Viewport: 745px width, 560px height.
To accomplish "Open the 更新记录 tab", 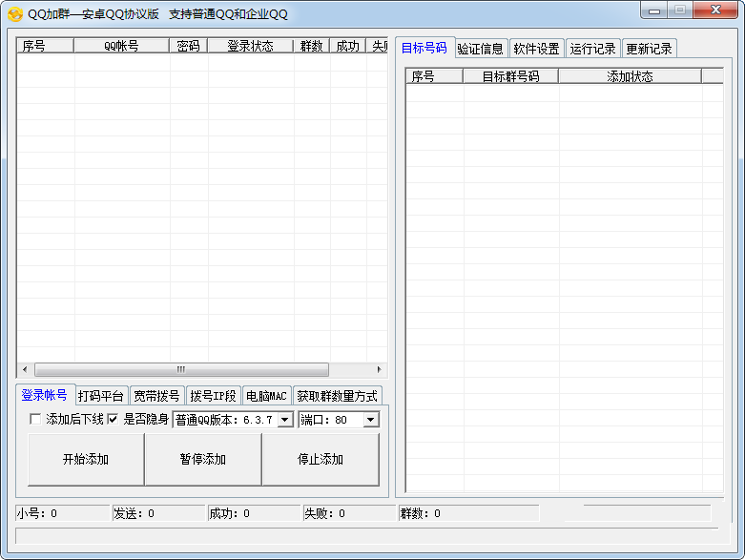I will coord(649,49).
